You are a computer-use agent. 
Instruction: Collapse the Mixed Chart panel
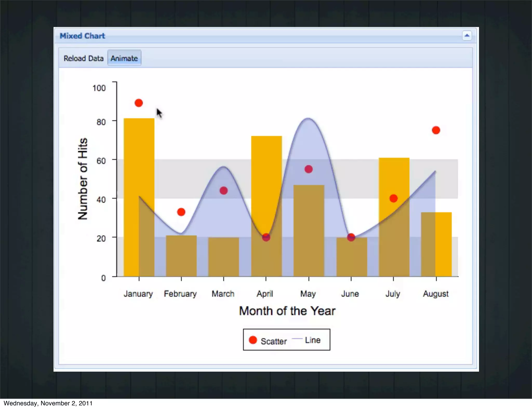tap(467, 36)
